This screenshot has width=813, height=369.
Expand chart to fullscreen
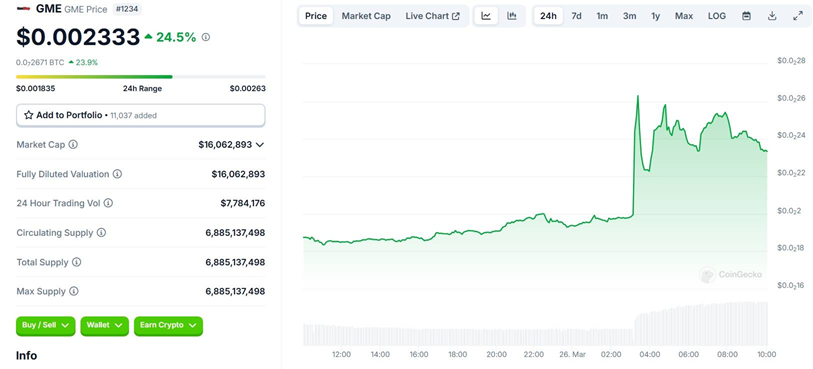tap(798, 16)
